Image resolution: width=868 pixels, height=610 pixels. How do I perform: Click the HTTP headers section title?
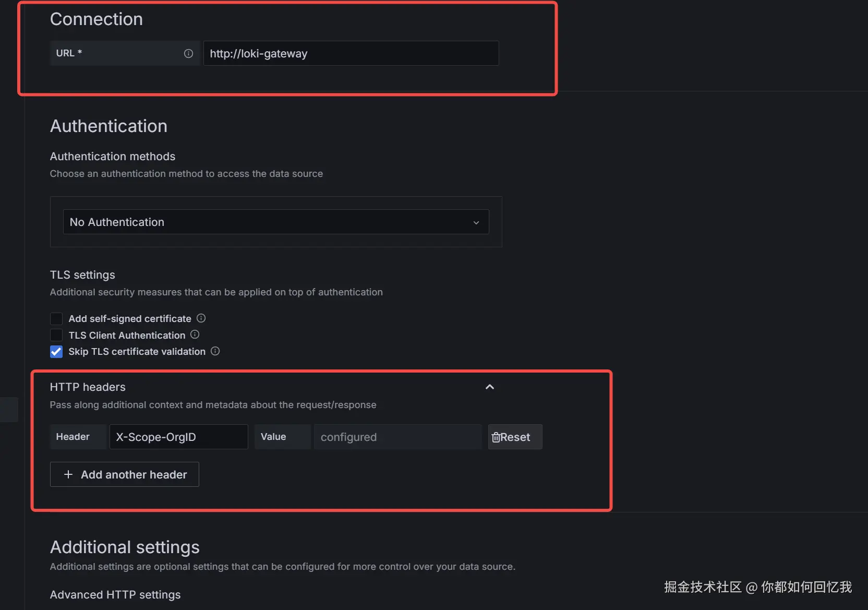[x=88, y=387]
